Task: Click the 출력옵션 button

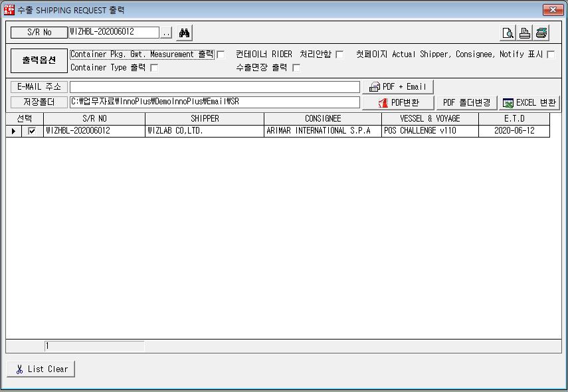Action: tap(39, 60)
